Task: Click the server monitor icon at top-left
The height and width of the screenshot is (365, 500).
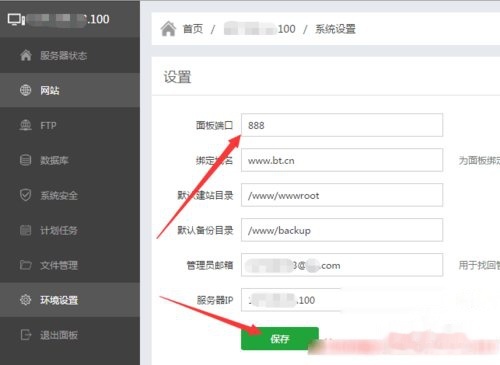Action: (16, 20)
